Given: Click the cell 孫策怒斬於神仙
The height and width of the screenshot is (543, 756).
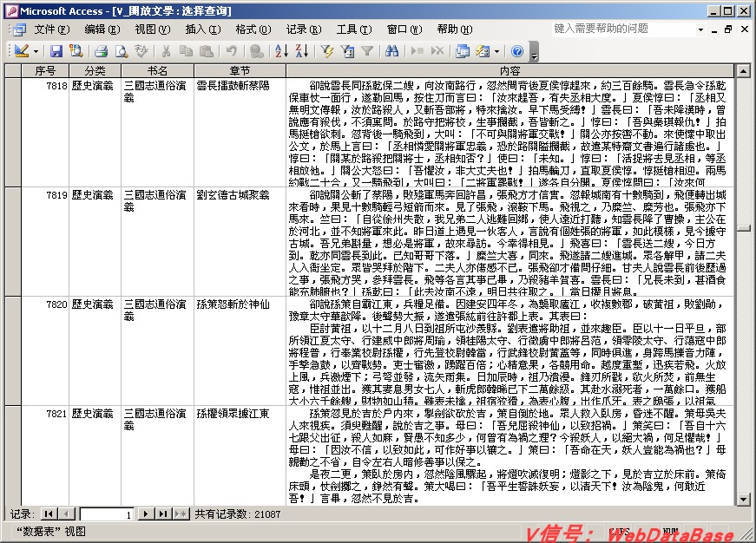Looking at the screenshot, I should pyautogui.click(x=240, y=351).
